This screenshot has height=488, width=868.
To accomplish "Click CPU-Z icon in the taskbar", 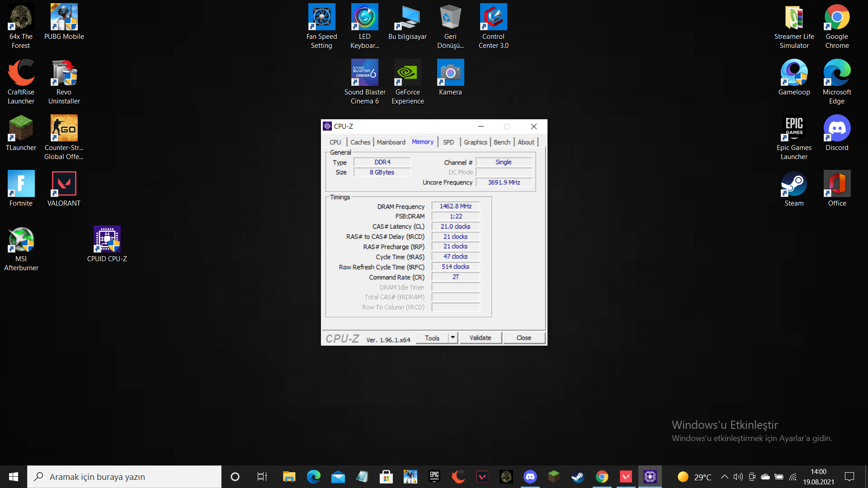I will click(x=650, y=477).
